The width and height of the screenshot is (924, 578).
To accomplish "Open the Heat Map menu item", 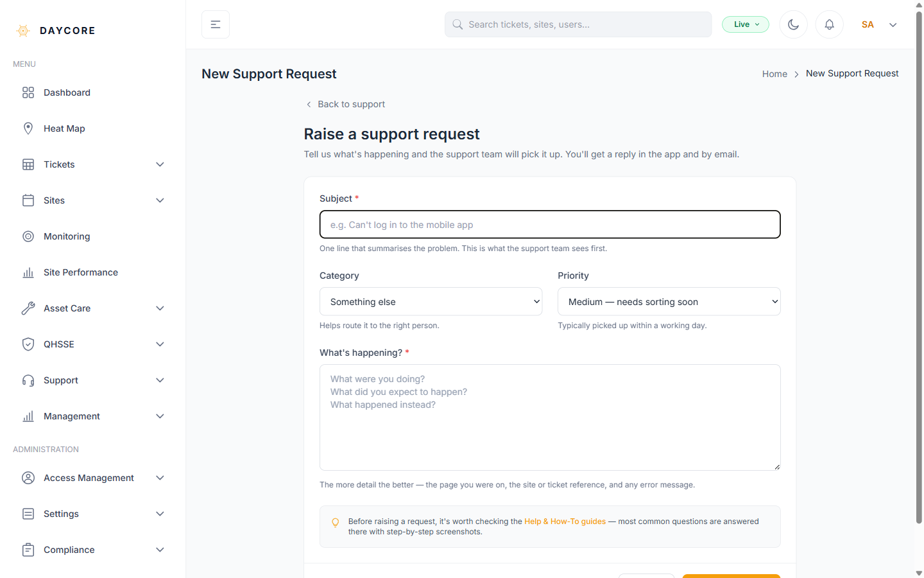I will tap(92, 128).
